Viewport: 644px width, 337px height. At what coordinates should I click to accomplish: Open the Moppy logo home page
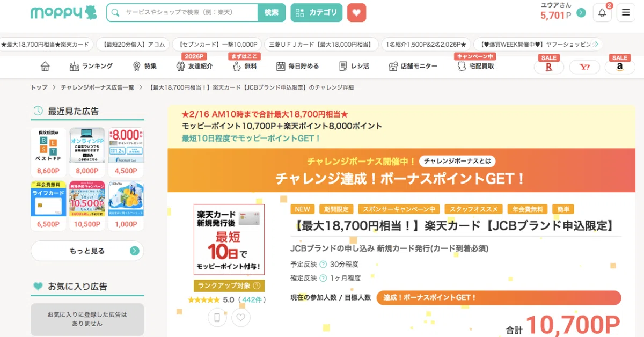(x=63, y=12)
